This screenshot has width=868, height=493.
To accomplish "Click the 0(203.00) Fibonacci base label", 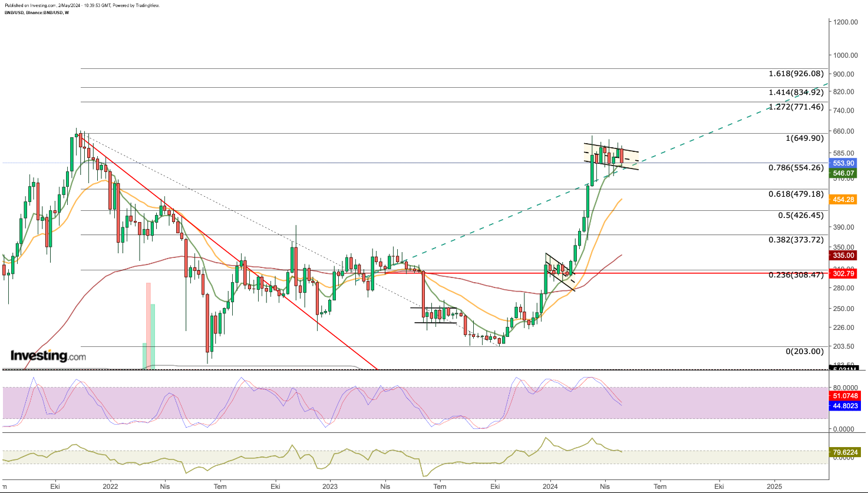I will click(805, 351).
